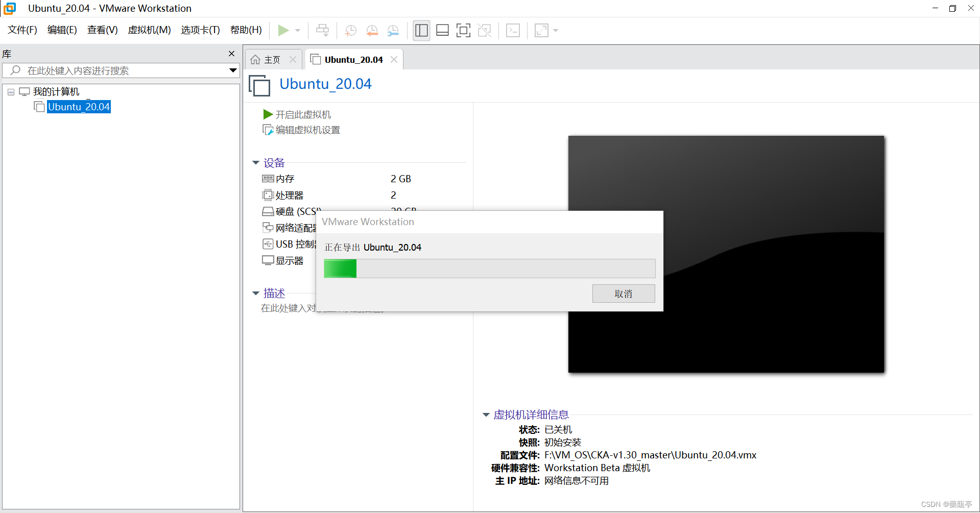Click the export progress bar

pos(489,268)
